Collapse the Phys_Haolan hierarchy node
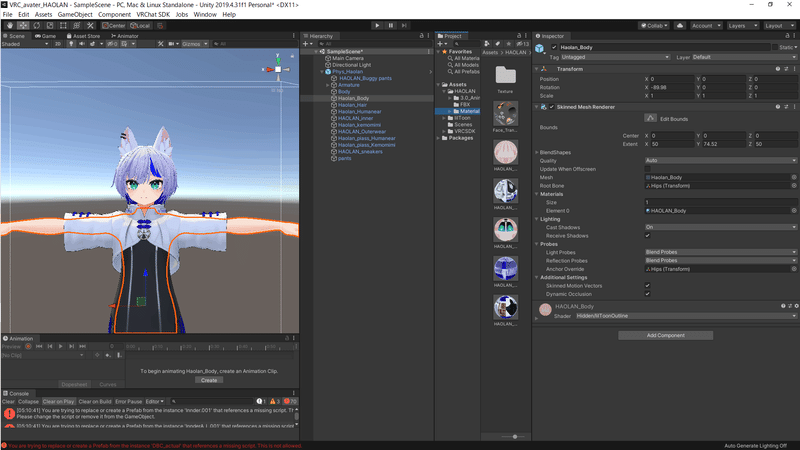 click(322, 72)
